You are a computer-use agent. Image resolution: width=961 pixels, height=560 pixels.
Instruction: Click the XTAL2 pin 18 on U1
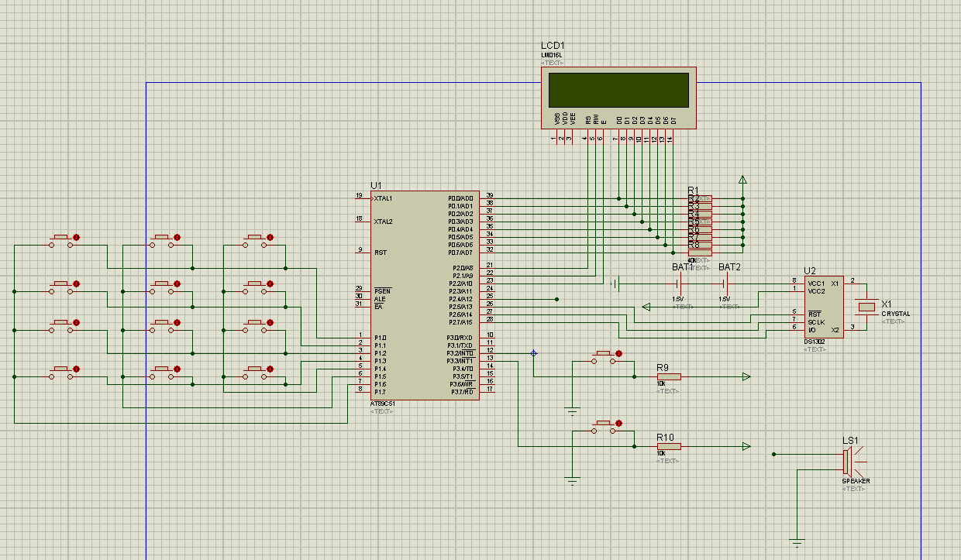coord(361,220)
